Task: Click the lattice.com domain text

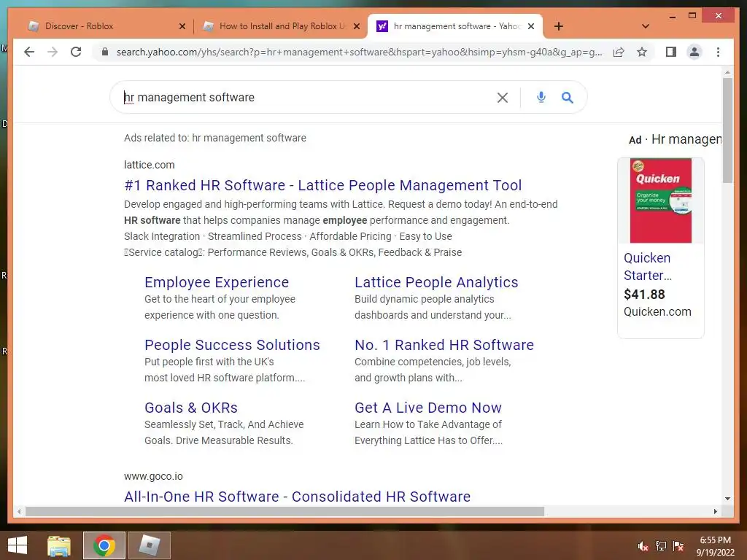Action: (x=149, y=165)
